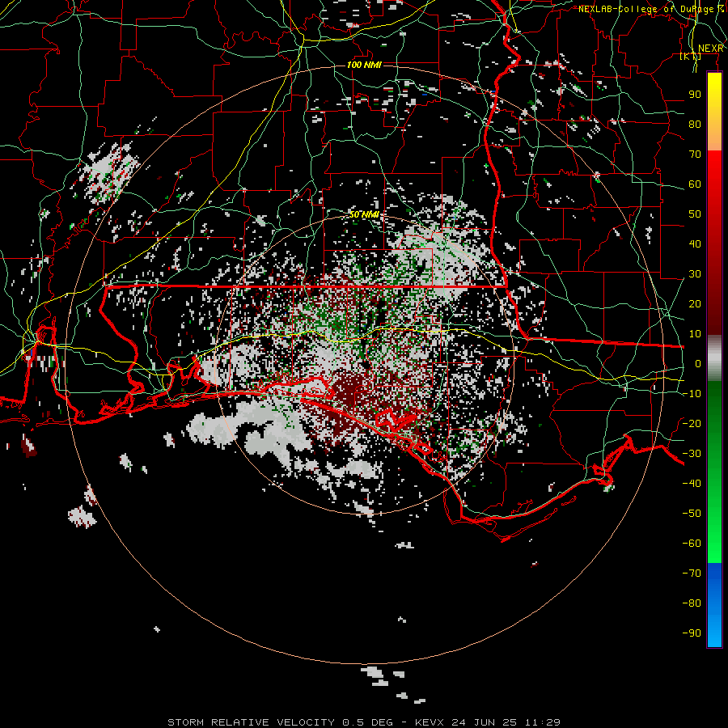Click the "-30" value on the velocity scale
Viewport: 728px width, 728px height.
tap(692, 454)
